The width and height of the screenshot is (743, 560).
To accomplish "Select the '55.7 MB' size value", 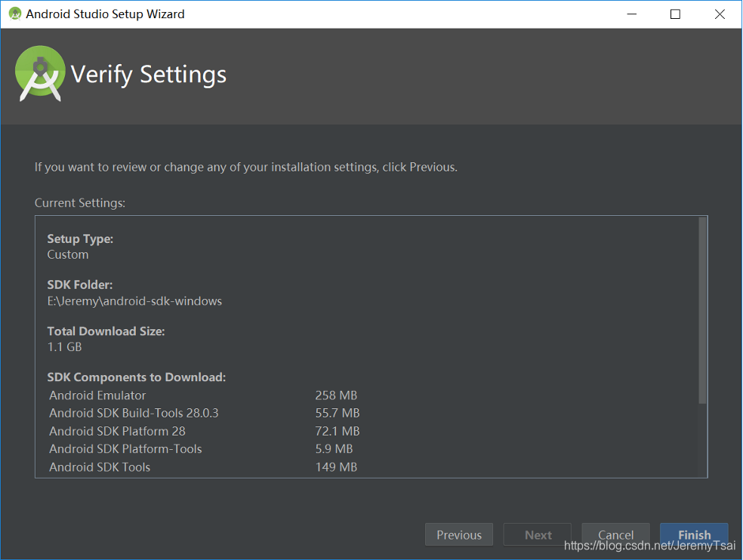I will point(338,413).
